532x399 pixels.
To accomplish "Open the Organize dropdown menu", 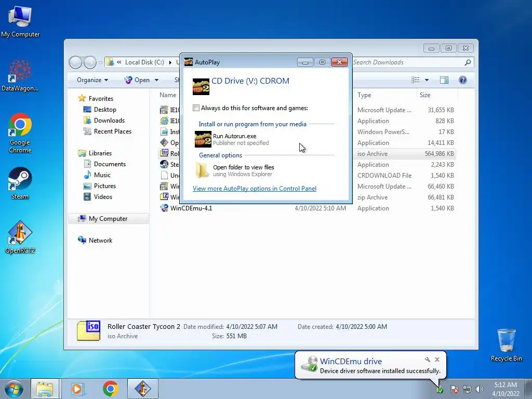I will pos(92,80).
